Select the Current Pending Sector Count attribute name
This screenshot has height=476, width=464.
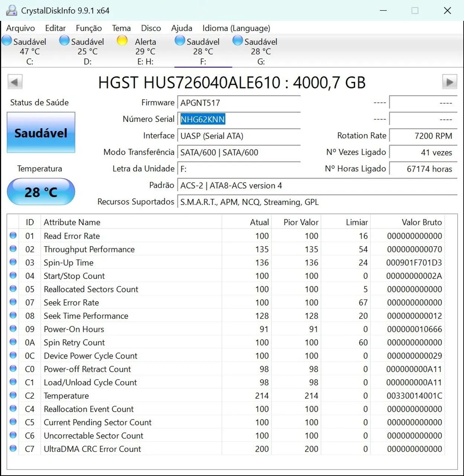pos(98,422)
